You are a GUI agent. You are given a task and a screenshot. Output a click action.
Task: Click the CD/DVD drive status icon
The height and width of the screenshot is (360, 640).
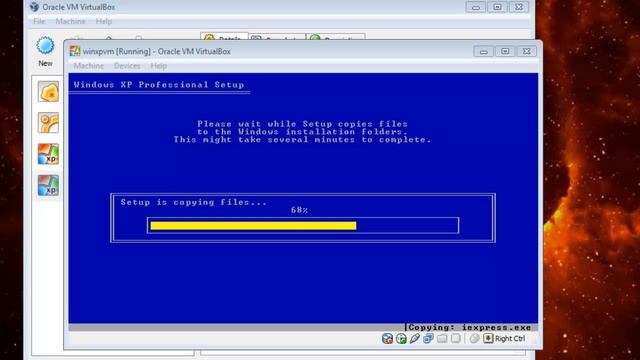tap(401, 338)
